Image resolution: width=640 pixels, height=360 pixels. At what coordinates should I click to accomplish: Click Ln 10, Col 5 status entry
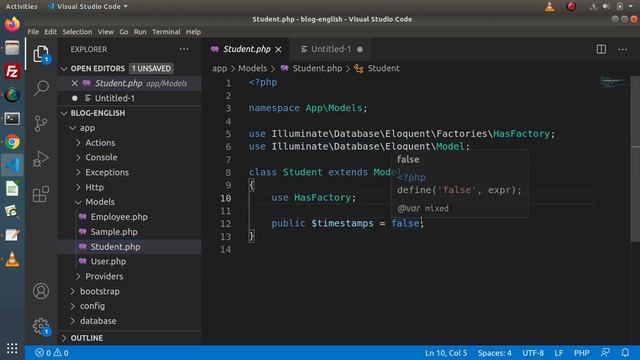pyautogui.click(x=446, y=353)
